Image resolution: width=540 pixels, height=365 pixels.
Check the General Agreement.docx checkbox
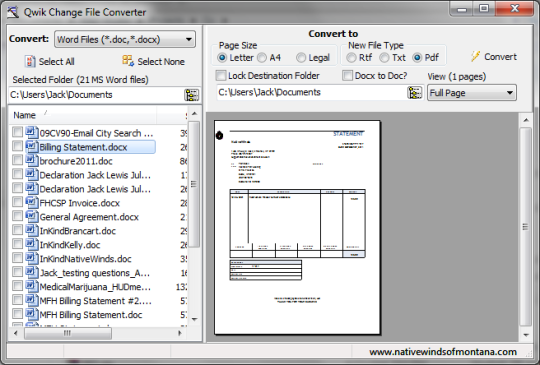[17, 216]
